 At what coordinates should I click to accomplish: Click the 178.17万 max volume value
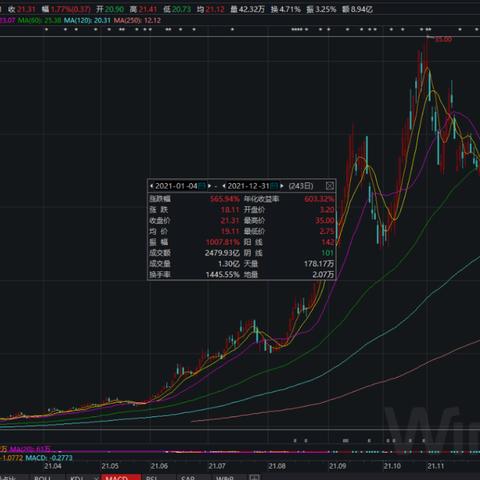[x=319, y=264]
